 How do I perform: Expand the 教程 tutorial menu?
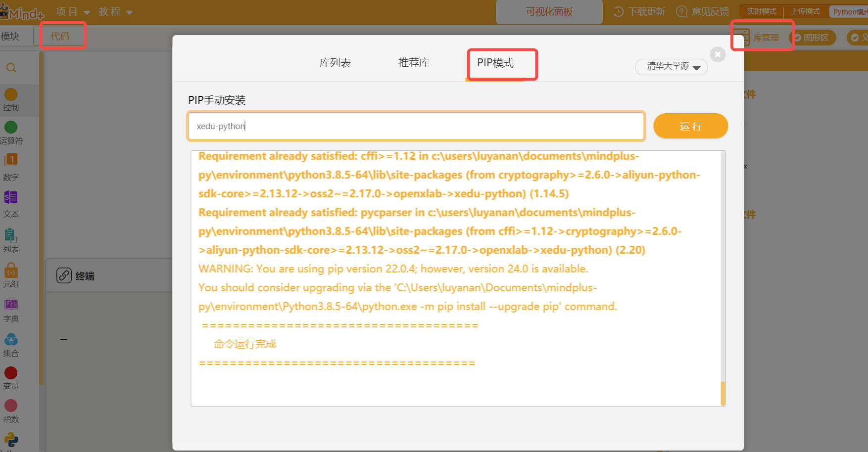pyautogui.click(x=116, y=12)
